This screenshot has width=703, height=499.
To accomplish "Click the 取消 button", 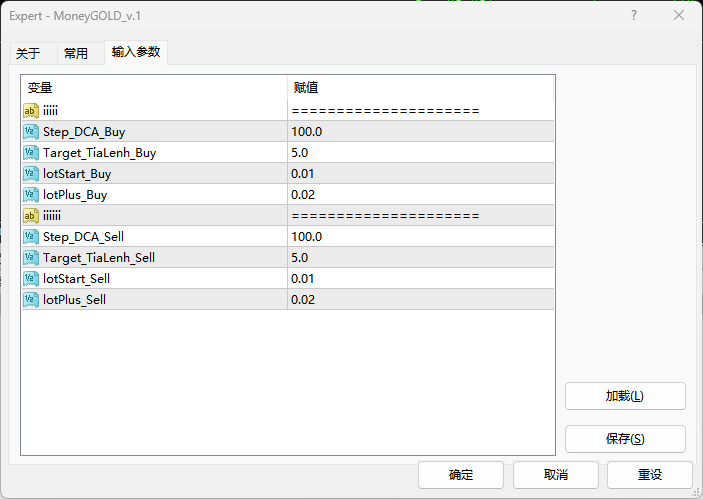I will click(556, 474).
